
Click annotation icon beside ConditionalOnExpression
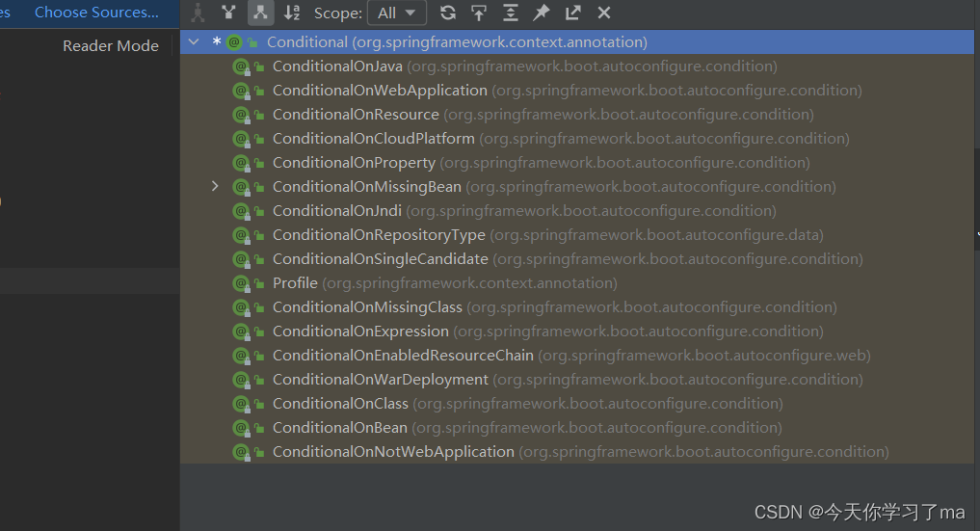(x=241, y=332)
